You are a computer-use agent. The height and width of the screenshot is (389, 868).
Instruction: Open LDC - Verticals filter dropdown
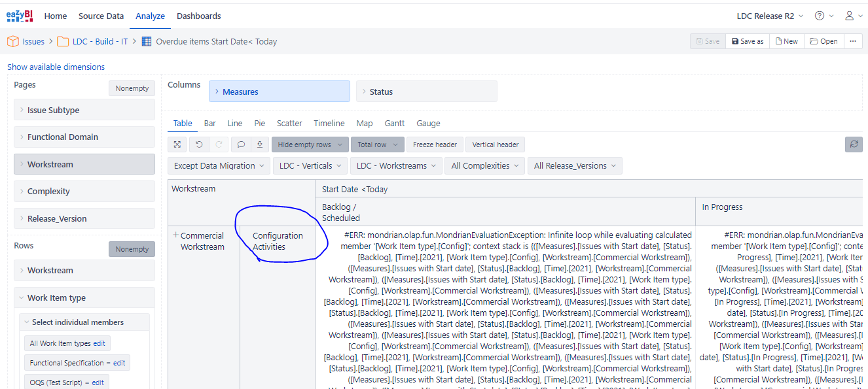click(x=310, y=166)
